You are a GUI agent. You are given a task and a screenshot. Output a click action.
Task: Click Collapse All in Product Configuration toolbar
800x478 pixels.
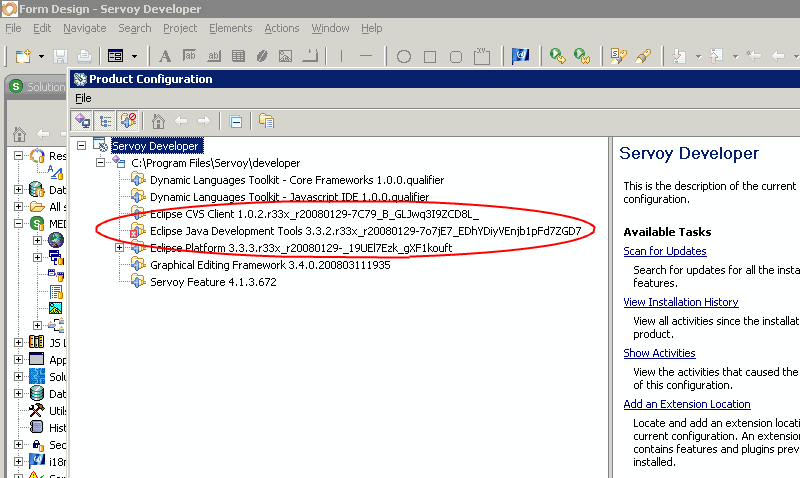pos(236,122)
